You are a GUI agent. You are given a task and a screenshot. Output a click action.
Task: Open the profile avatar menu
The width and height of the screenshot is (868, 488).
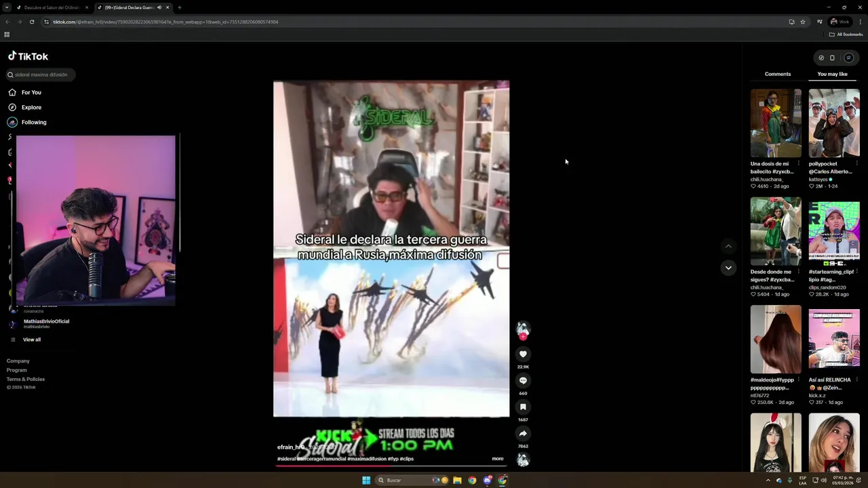coord(848,58)
